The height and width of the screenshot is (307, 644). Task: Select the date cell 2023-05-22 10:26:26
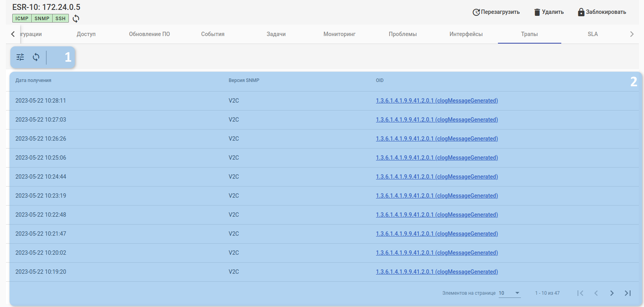click(x=41, y=139)
